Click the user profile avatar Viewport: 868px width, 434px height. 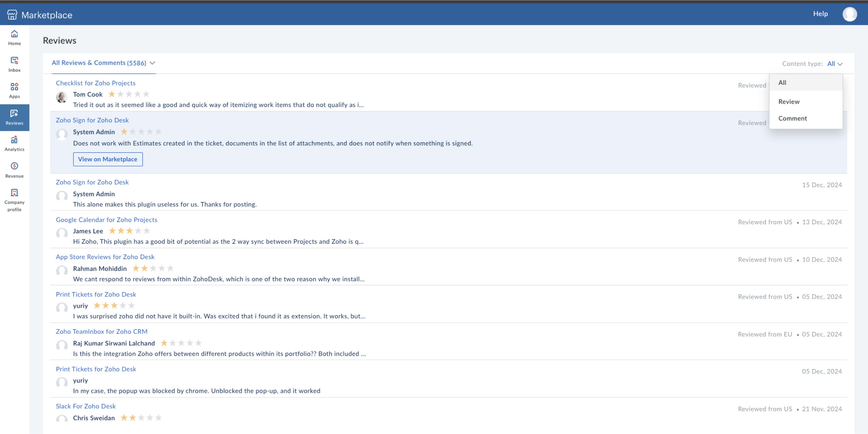tap(849, 14)
